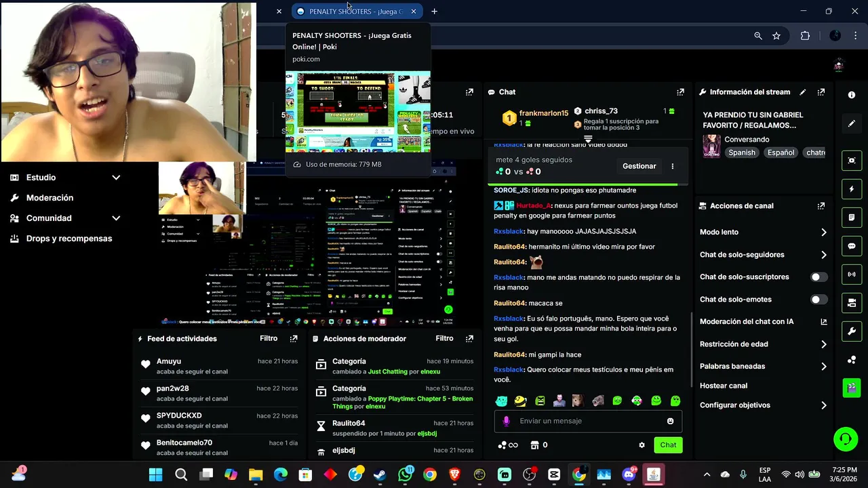Pop out the Feed de actividades panel
Image resolution: width=868 pixels, height=488 pixels.
294,339
